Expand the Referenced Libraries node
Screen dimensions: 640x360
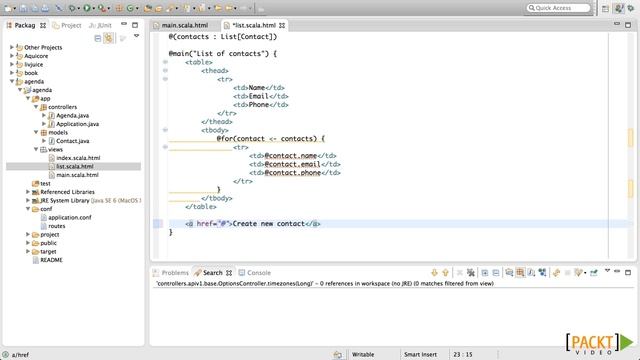pos(28,192)
